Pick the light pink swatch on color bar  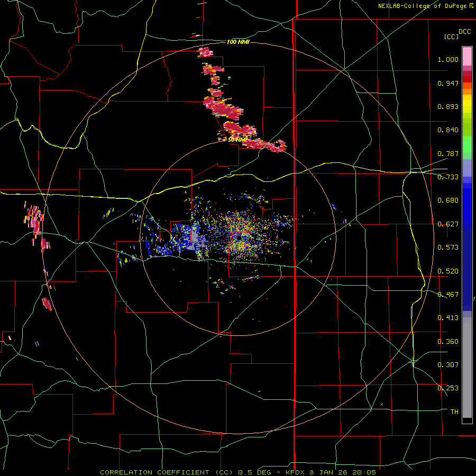tap(467, 56)
